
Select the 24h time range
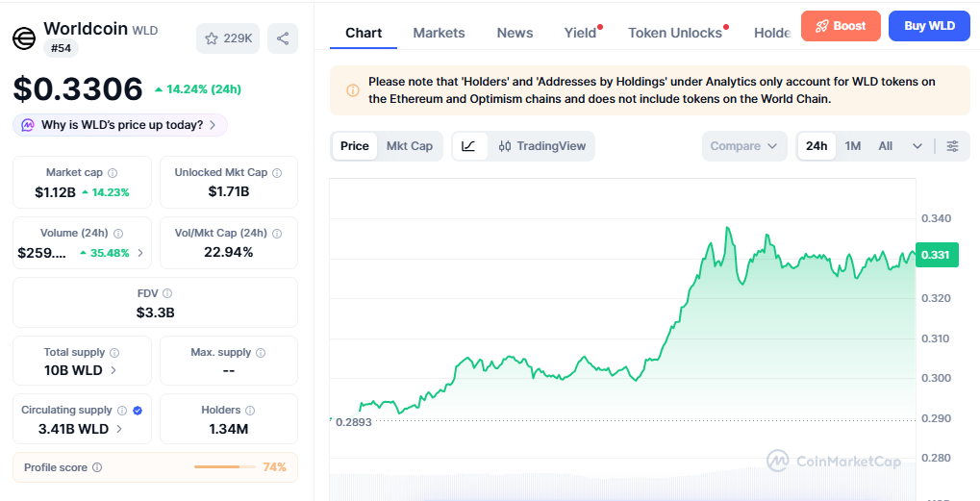pyautogui.click(x=817, y=146)
